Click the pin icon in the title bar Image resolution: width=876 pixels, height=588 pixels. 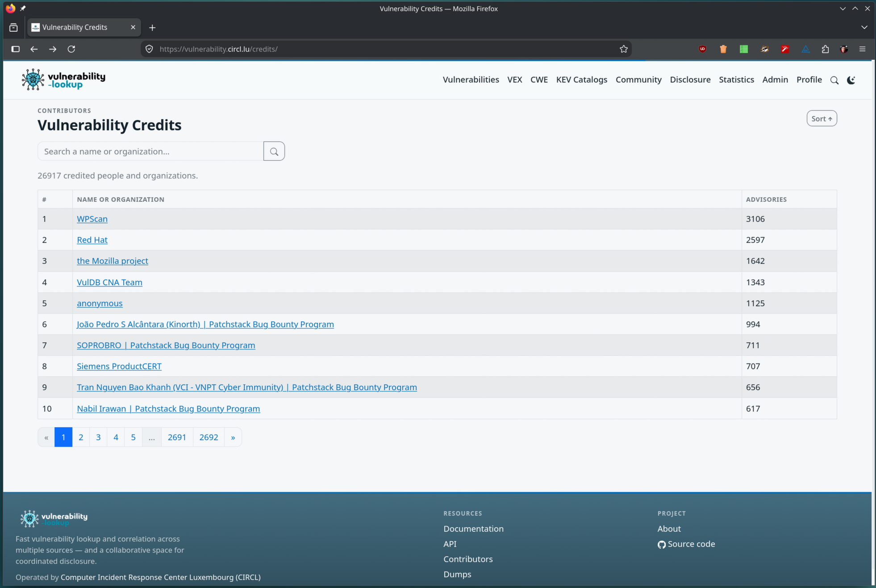pyautogui.click(x=23, y=8)
